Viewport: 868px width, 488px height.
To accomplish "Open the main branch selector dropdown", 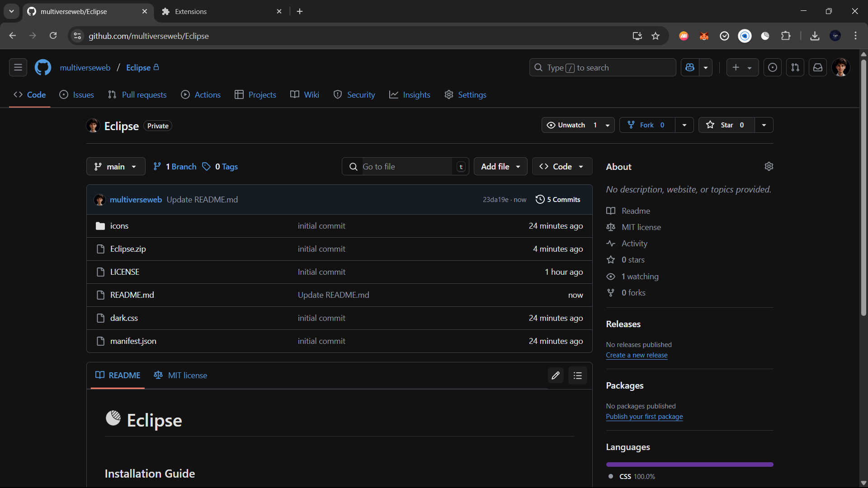I will pos(116,167).
